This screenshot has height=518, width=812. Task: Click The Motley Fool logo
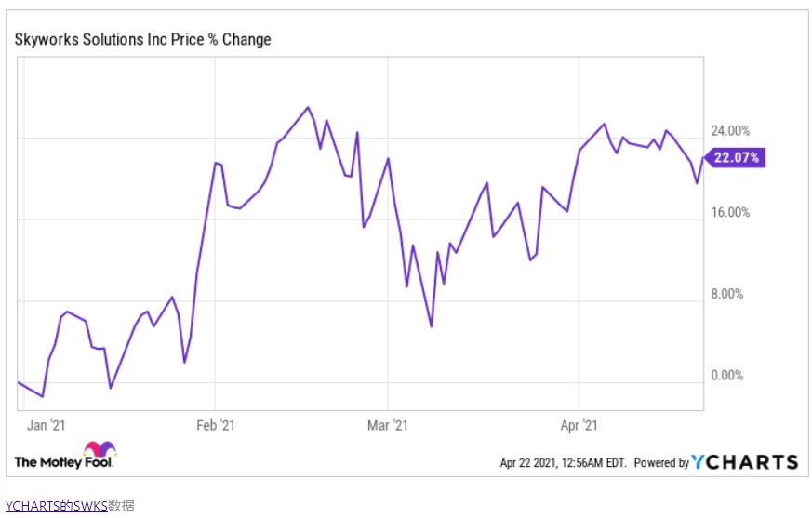(x=63, y=456)
